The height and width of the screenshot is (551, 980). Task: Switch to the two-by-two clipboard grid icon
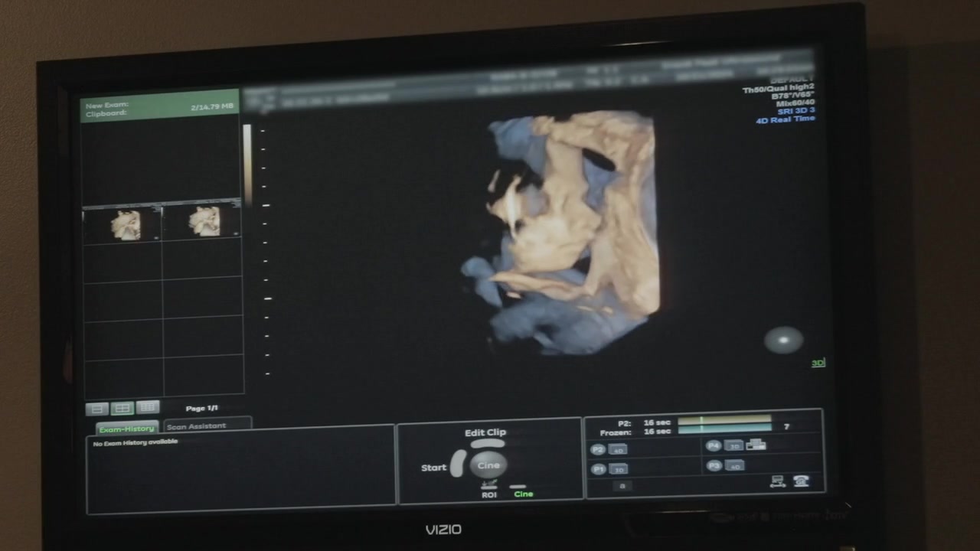pyautogui.click(x=122, y=409)
